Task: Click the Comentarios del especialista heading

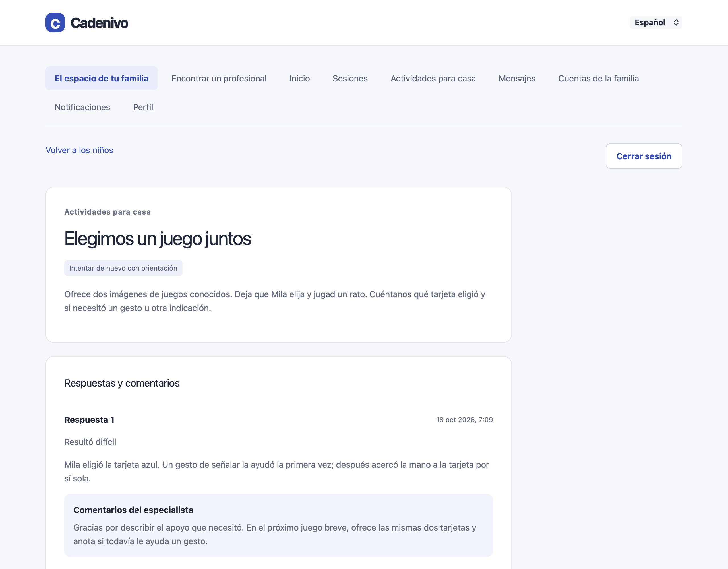Action: pyautogui.click(x=133, y=510)
